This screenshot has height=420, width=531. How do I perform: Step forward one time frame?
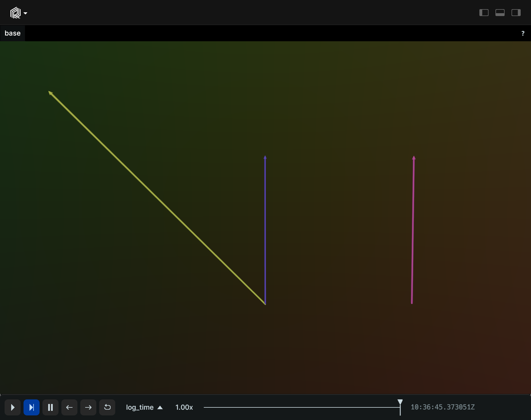point(88,407)
